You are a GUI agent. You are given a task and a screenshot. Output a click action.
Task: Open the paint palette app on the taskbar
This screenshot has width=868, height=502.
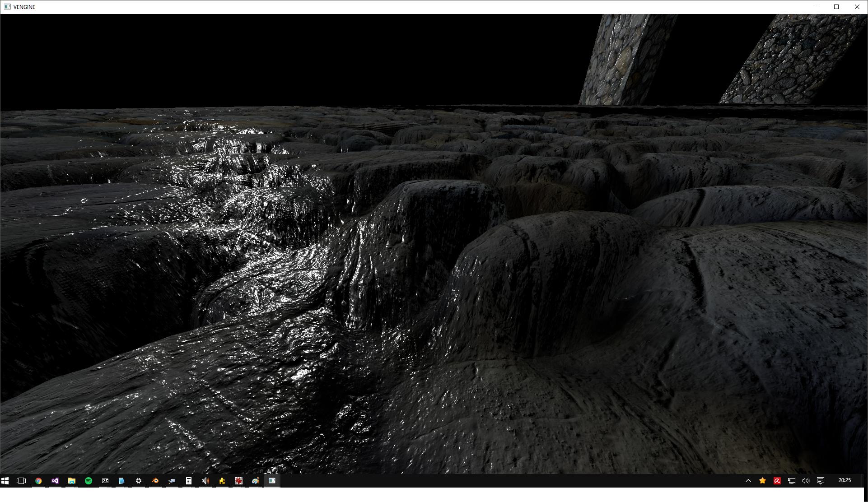coord(256,481)
